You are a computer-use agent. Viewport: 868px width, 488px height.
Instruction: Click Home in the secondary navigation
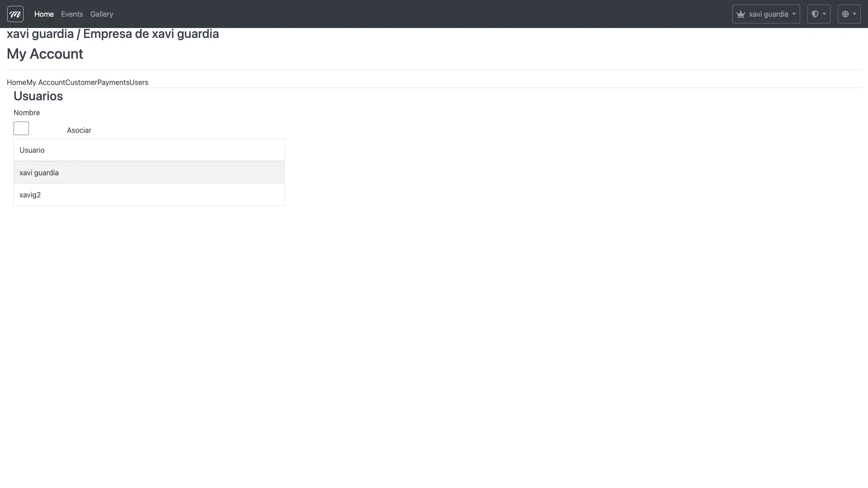tap(17, 82)
